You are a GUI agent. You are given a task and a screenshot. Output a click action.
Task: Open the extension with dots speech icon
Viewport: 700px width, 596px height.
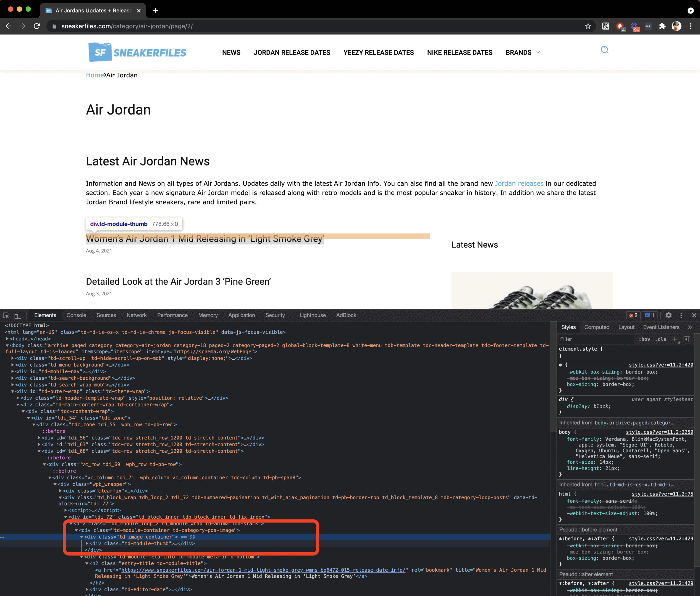click(x=648, y=26)
